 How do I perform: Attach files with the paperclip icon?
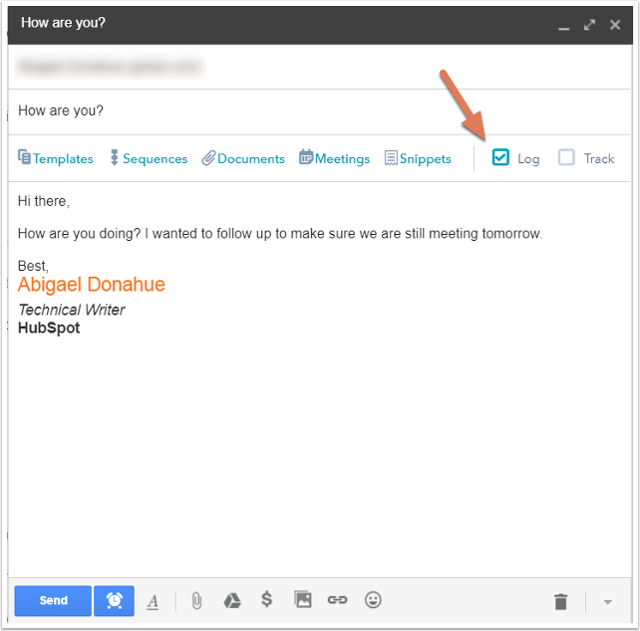[197, 600]
